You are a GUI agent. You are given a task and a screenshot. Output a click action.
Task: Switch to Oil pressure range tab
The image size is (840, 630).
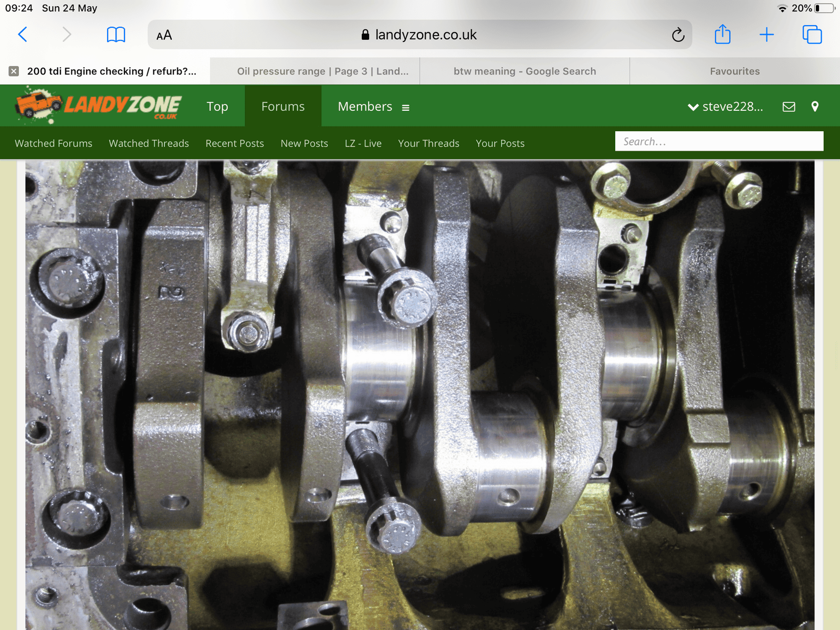click(x=315, y=71)
